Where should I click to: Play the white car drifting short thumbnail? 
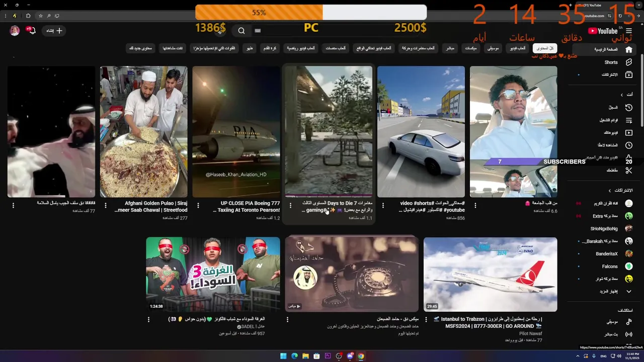(421, 131)
